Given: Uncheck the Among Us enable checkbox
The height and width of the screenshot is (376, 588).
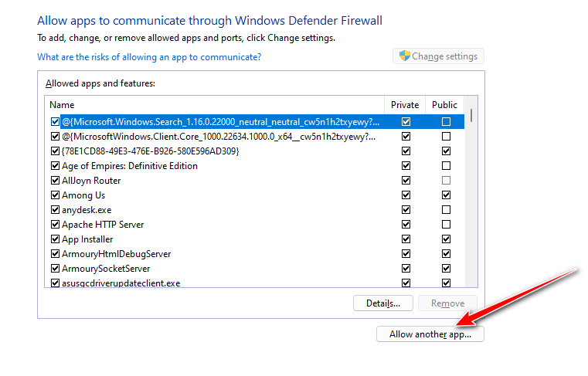Looking at the screenshot, I should coord(55,195).
